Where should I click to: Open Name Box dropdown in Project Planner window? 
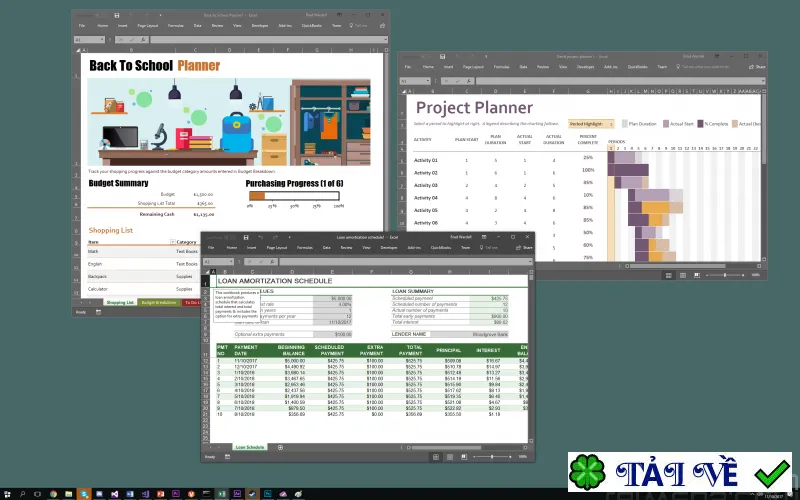click(428, 81)
